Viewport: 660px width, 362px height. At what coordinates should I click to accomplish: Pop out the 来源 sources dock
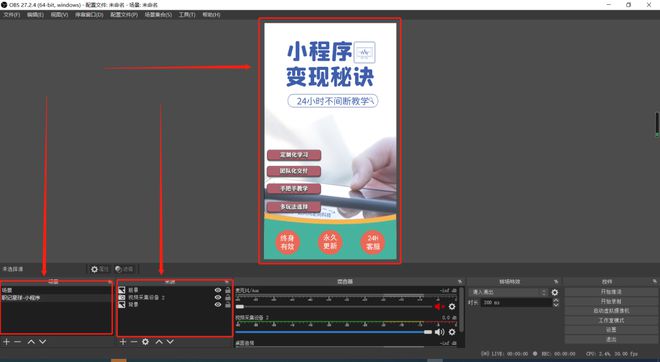227,282
